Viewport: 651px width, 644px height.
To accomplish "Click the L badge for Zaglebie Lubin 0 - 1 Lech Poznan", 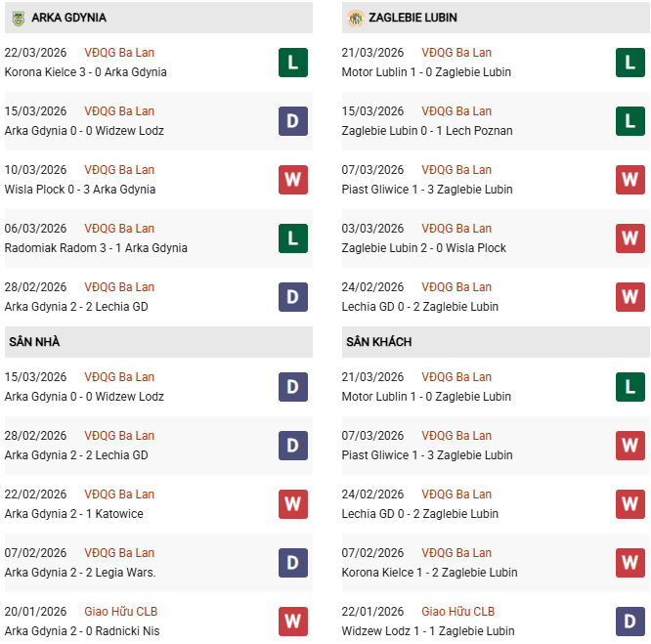I will tap(629, 121).
